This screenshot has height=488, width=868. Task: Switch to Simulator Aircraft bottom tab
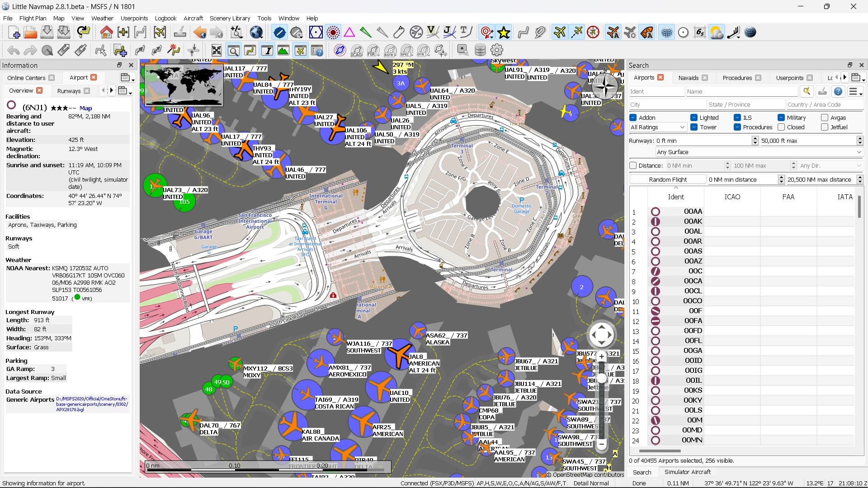point(687,472)
